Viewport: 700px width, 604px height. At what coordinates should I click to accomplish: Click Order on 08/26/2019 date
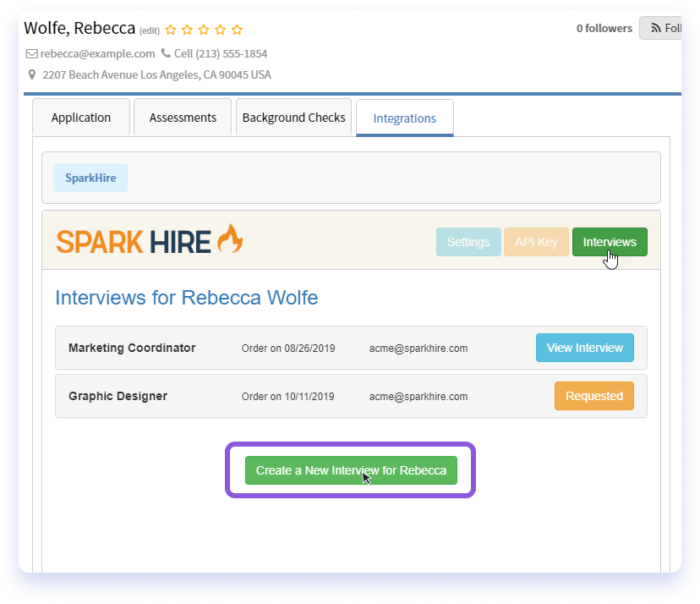[x=288, y=349]
